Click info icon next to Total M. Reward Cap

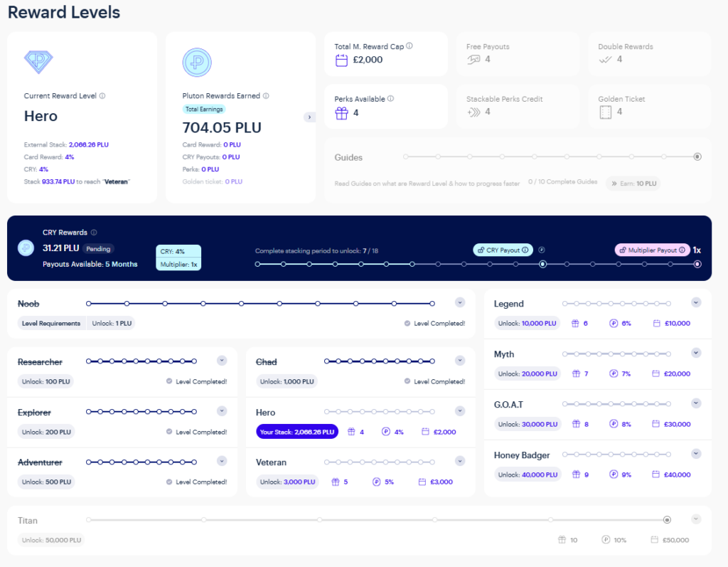(409, 46)
